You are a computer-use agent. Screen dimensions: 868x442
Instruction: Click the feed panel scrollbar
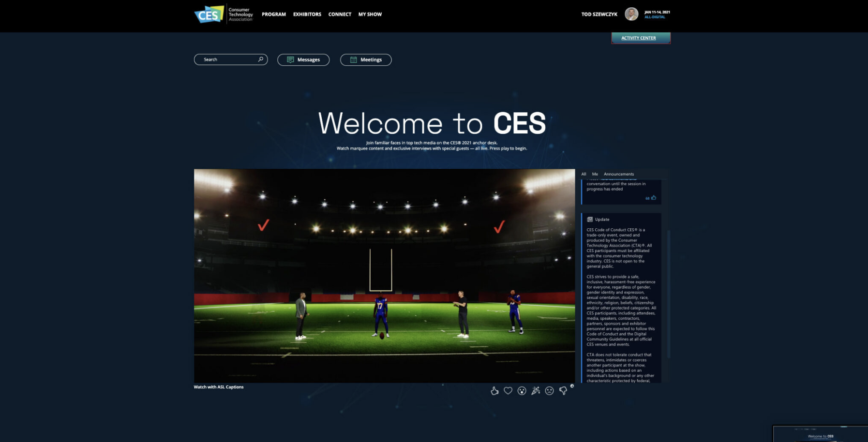[669, 294]
